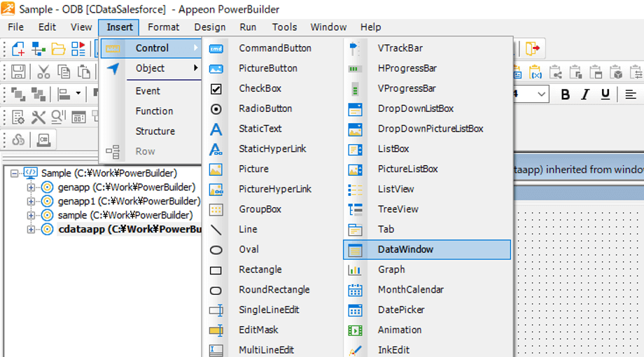Select cdataapp target in system tree
Screen dimensions: 644x357
pos(129,229)
